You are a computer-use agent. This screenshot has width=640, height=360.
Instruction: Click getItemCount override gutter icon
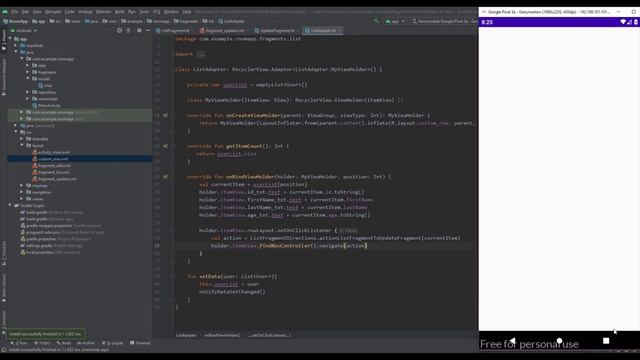165,146
